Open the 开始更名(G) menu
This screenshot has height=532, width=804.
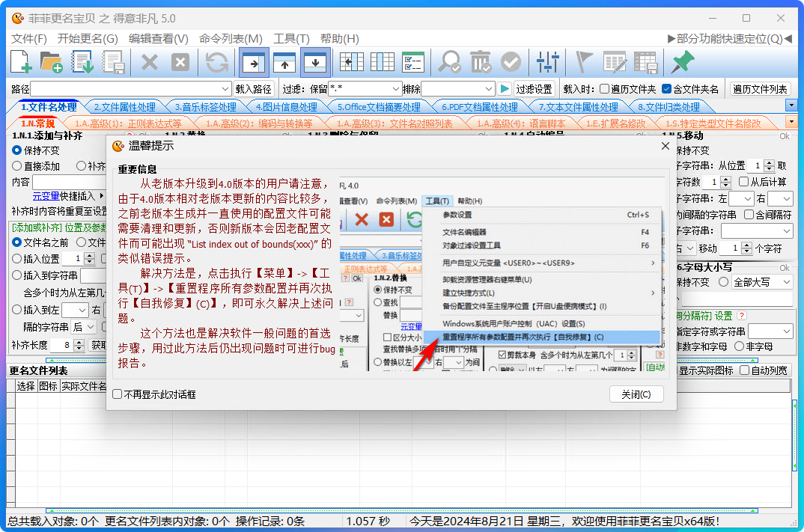click(x=87, y=39)
